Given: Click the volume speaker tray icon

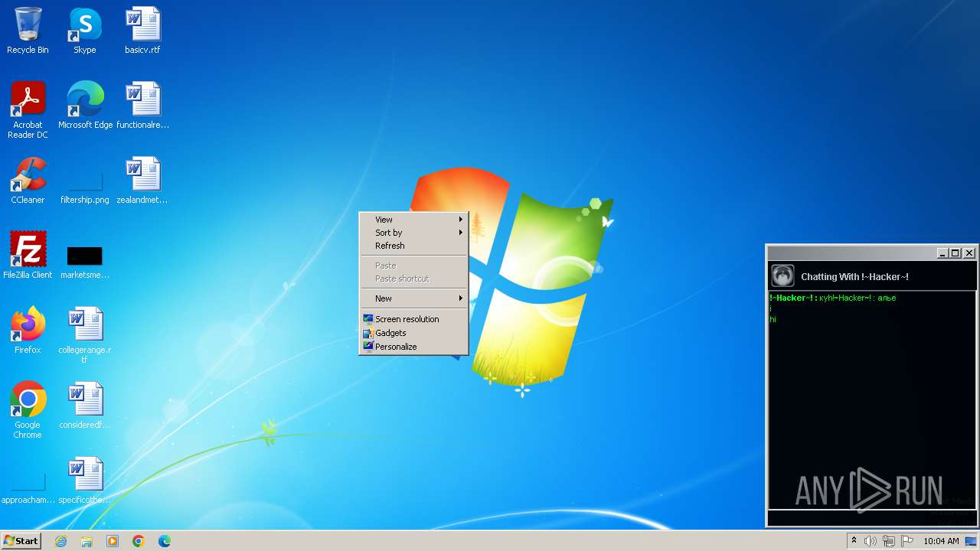Looking at the screenshot, I should pos(871,541).
